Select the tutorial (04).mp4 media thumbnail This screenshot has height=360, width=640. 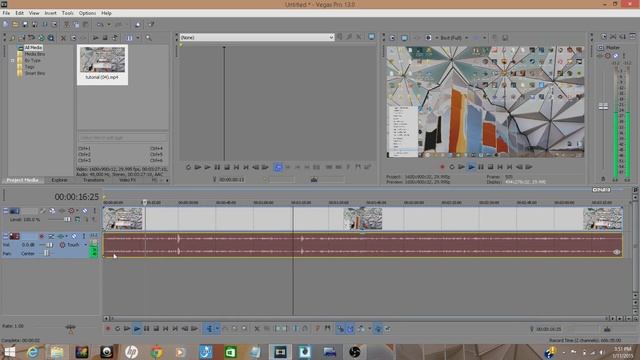pos(102,64)
